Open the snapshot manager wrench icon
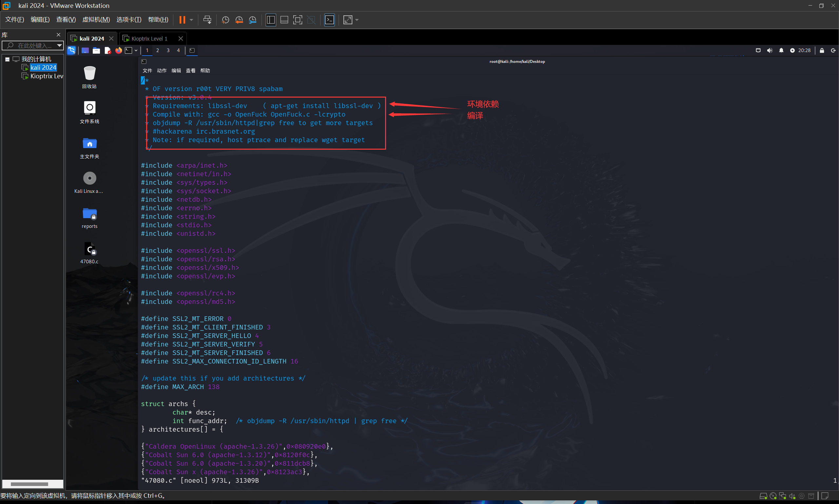The width and height of the screenshot is (839, 504). click(252, 20)
